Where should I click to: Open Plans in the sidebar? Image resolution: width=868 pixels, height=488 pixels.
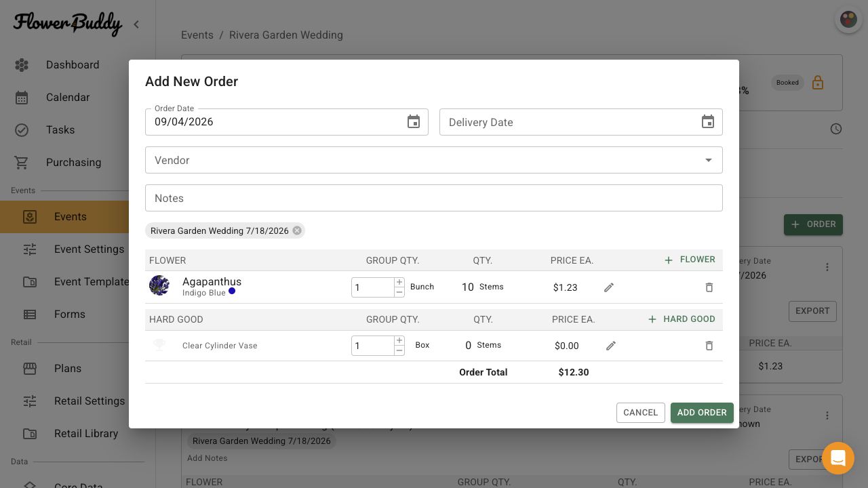[x=68, y=369]
